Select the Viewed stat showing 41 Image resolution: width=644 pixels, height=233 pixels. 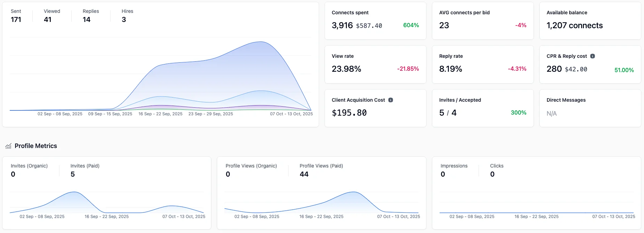[52, 16]
